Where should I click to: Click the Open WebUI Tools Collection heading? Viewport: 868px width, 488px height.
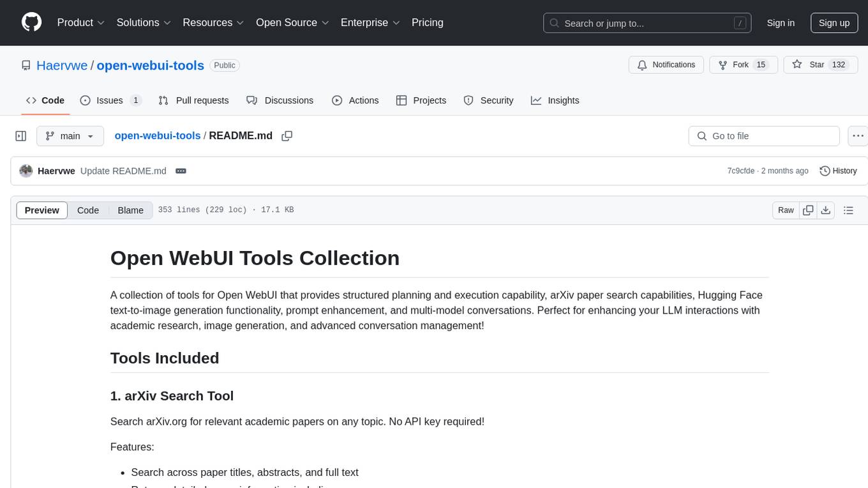coord(255,257)
